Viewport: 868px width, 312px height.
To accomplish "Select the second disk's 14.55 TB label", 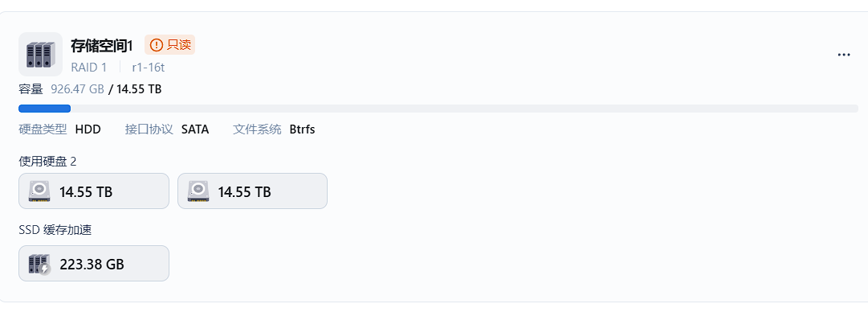I will 245,192.
